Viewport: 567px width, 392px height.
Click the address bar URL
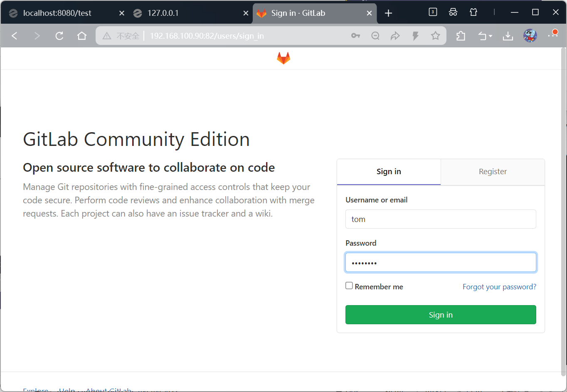coord(207,36)
